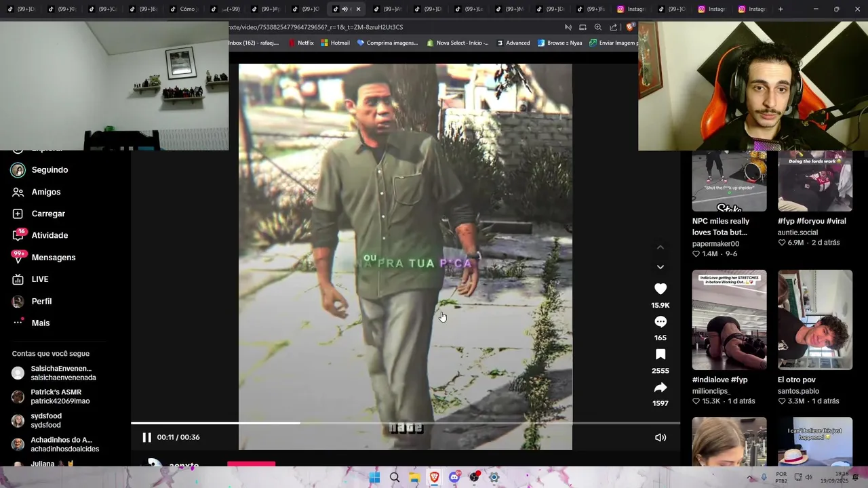Seek along the video progress bar

click(406, 423)
